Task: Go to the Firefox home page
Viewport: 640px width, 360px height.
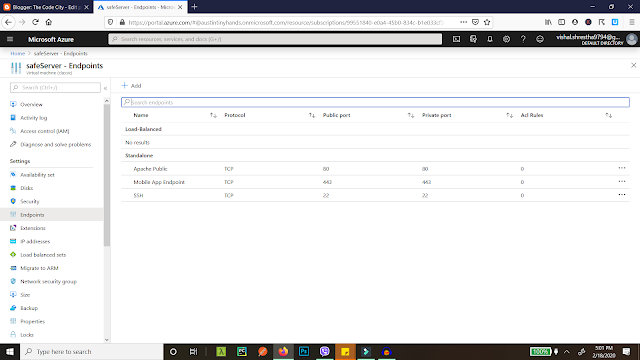Action: tap(49, 22)
